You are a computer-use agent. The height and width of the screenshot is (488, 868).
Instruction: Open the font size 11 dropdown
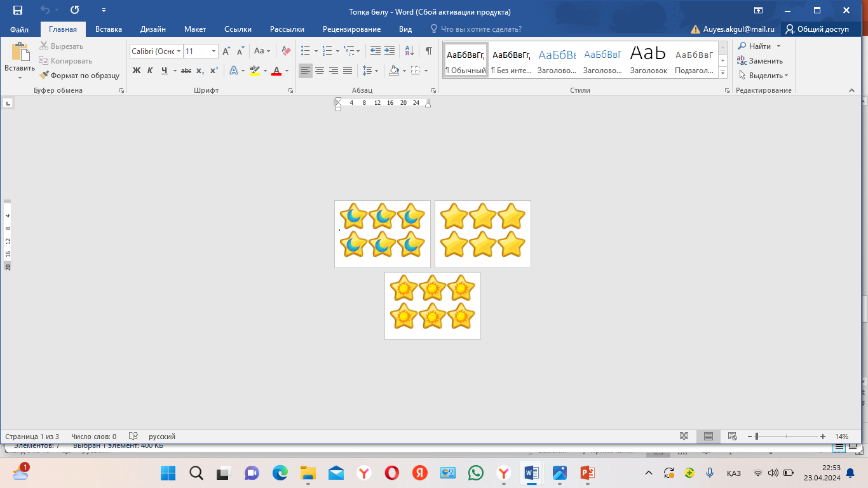click(214, 51)
